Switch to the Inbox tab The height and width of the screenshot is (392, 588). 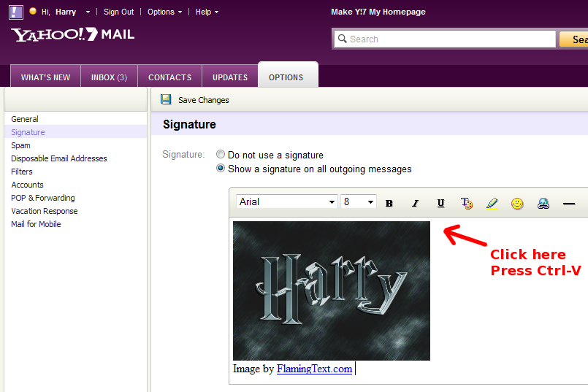coord(109,77)
